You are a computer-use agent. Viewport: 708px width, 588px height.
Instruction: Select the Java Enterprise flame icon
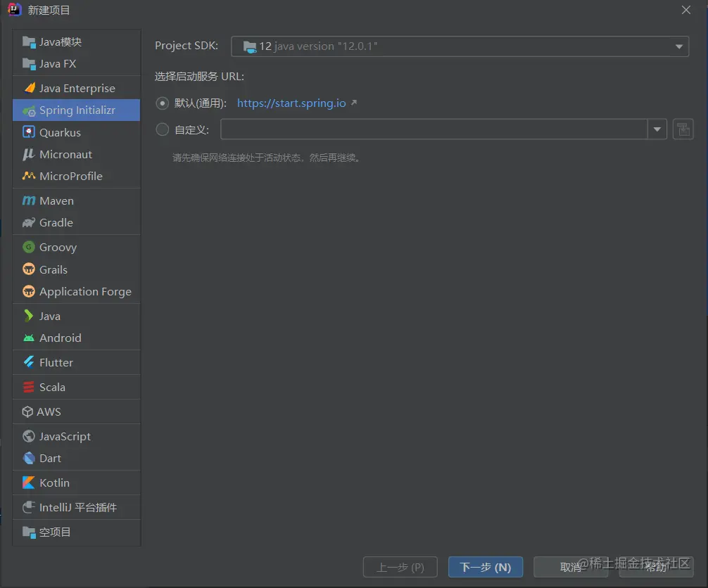[30, 88]
